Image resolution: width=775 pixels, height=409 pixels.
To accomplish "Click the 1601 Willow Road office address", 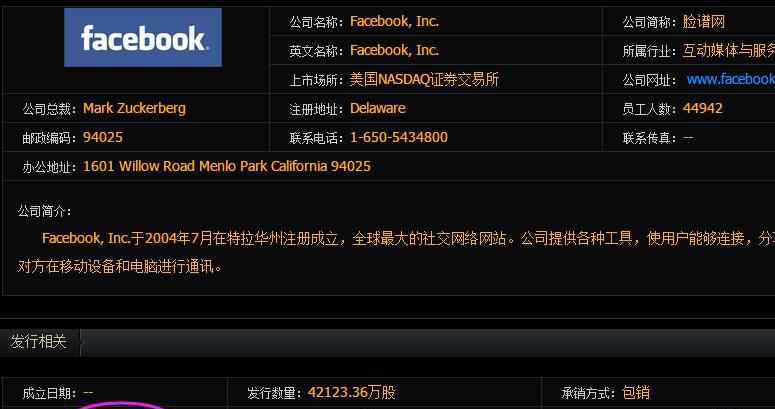I will [226, 166].
